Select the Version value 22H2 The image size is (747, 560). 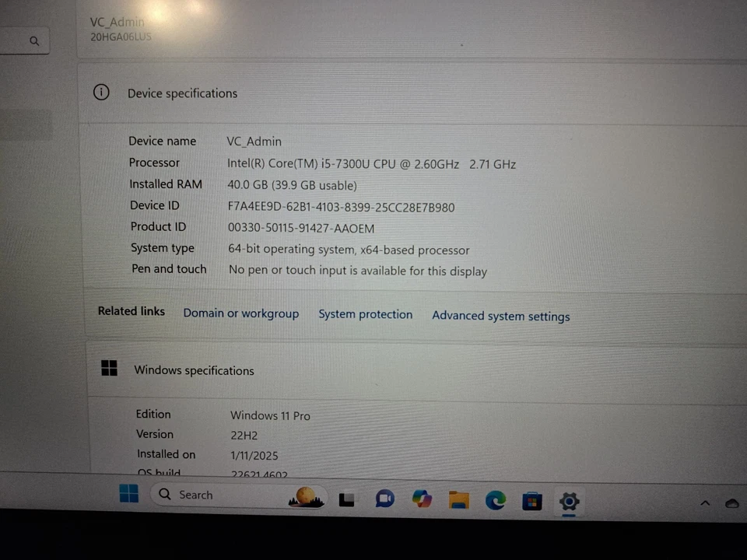tap(244, 436)
